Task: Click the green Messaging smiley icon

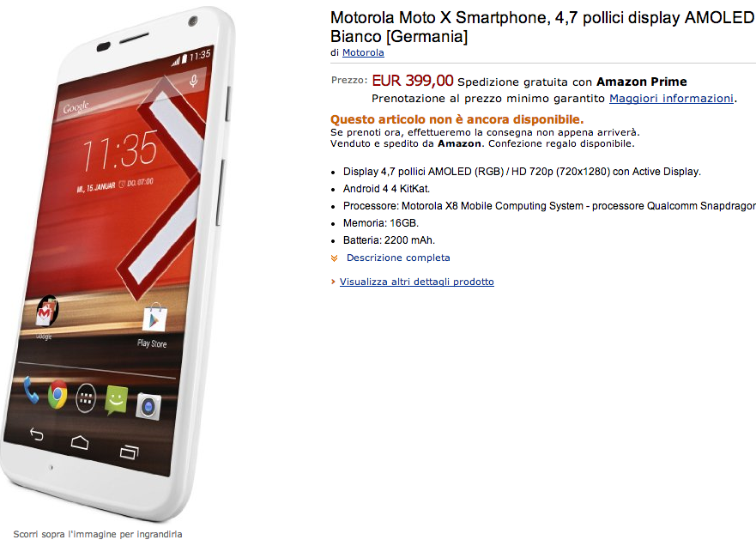Action: 116,401
